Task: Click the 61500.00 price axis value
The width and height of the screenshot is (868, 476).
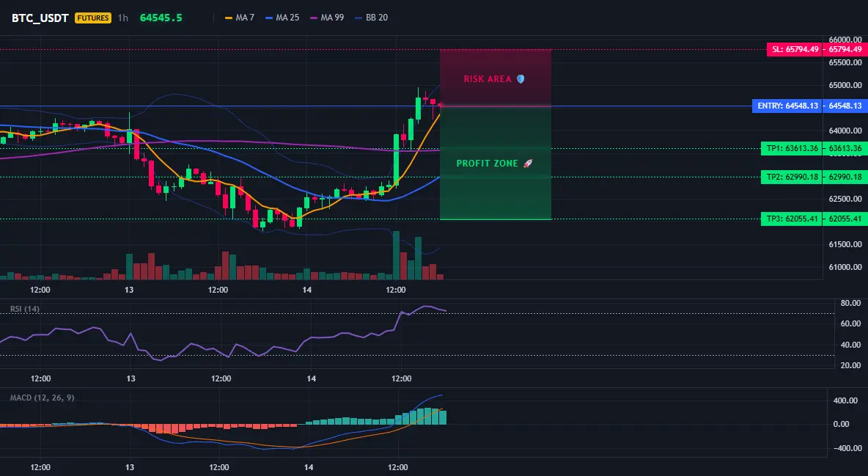Action: [845, 244]
